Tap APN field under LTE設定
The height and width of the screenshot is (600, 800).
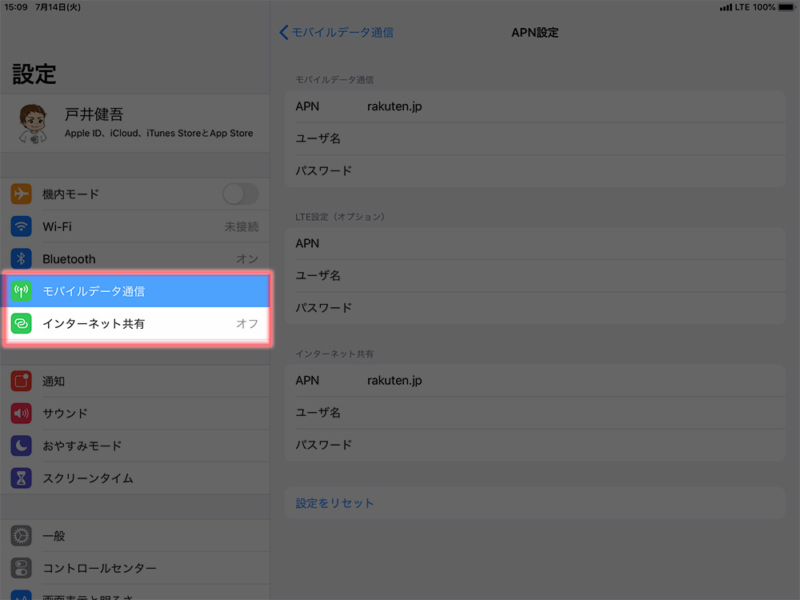coord(535,243)
